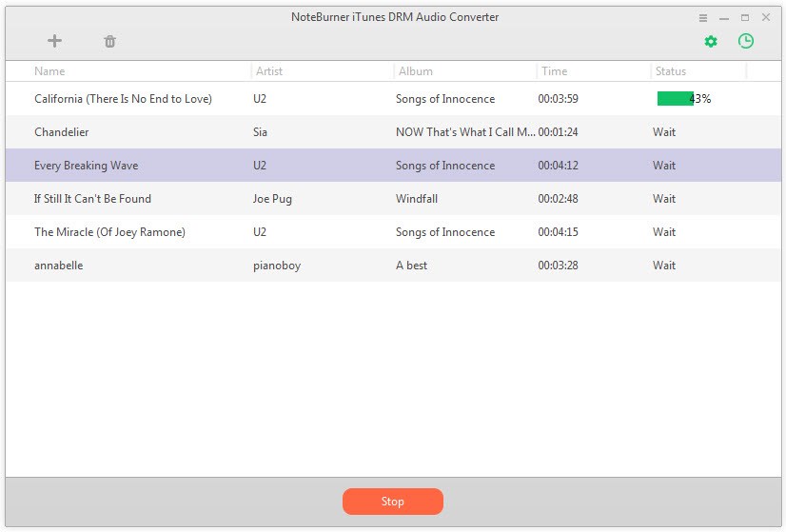The height and width of the screenshot is (532, 786).
Task: Sort by the Time column header
Action: 555,71
